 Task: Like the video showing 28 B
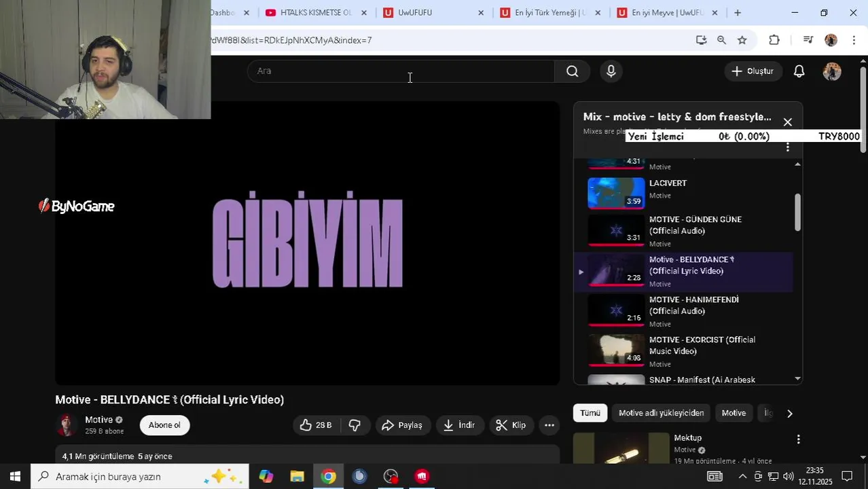point(317,425)
